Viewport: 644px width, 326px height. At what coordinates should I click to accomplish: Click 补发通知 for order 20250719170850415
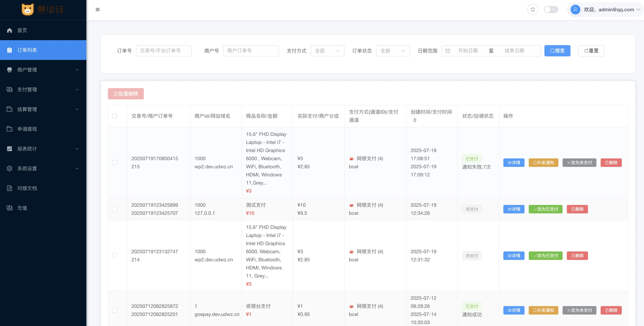point(543,163)
